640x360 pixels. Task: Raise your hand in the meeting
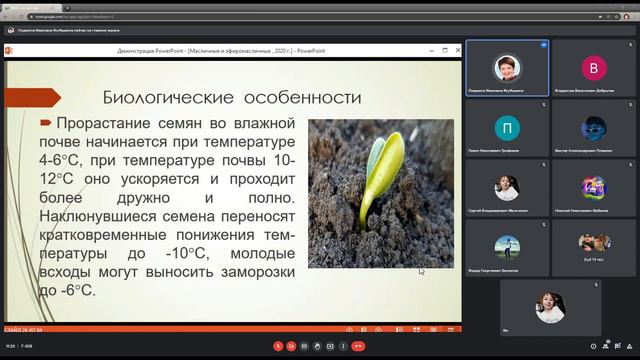pyautogui.click(x=317, y=346)
